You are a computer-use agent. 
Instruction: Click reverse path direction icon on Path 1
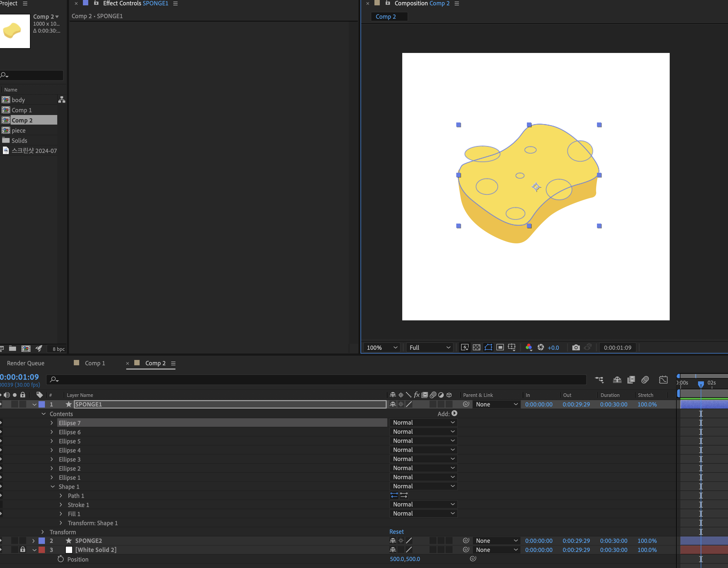(x=394, y=495)
